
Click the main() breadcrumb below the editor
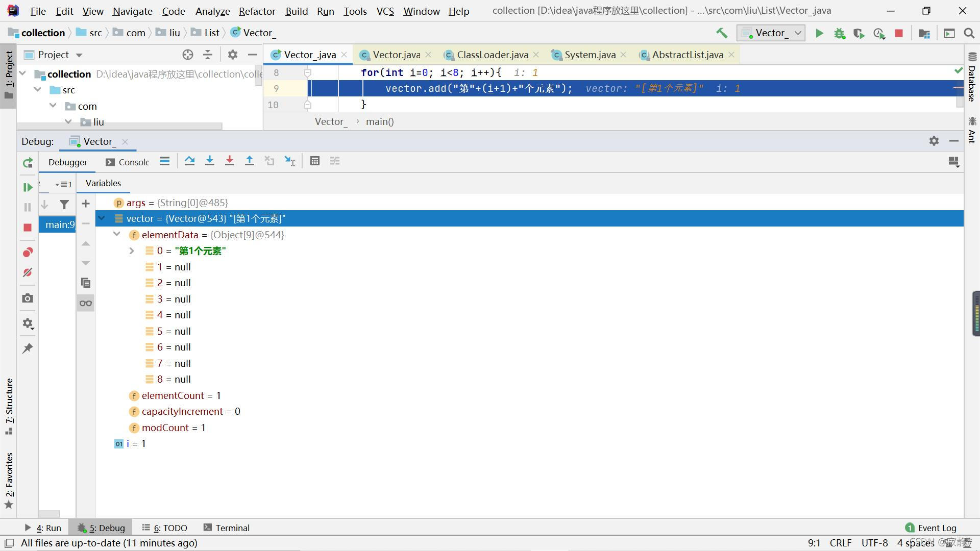pyautogui.click(x=380, y=121)
